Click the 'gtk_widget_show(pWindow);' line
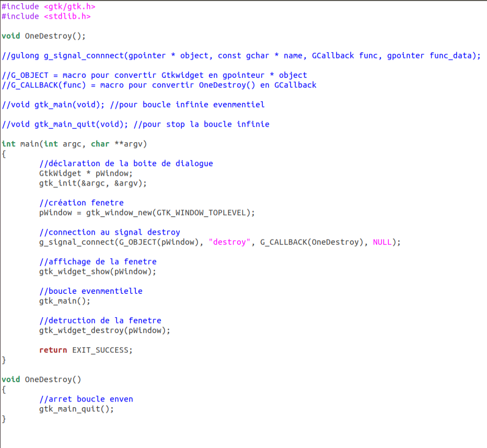This screenshot has height=448, width=487. click(98, 272)
